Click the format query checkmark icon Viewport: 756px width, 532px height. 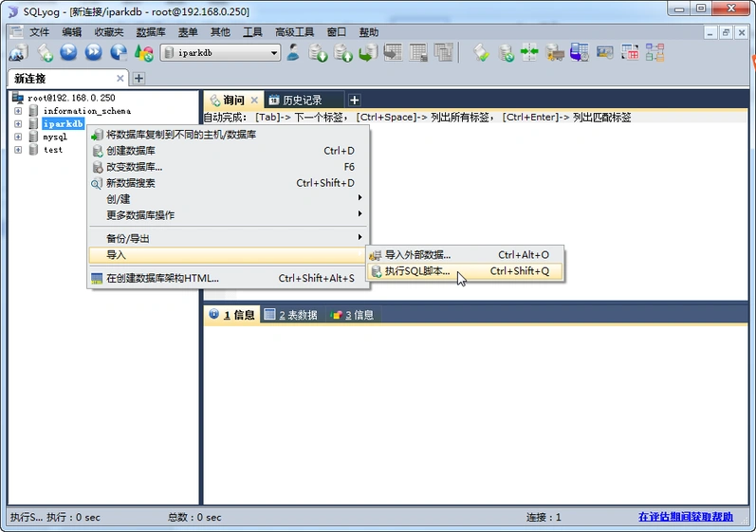[x=481, y=52]
